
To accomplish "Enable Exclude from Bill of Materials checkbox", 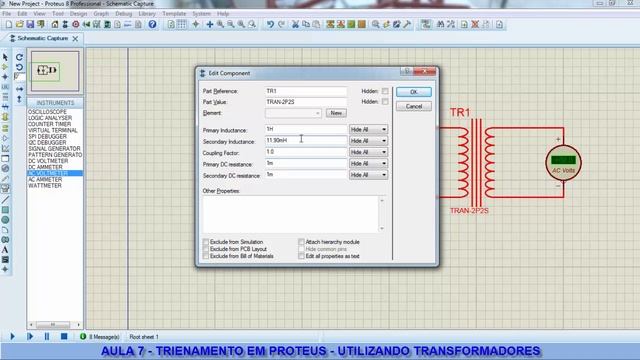I will coord(206,256).
